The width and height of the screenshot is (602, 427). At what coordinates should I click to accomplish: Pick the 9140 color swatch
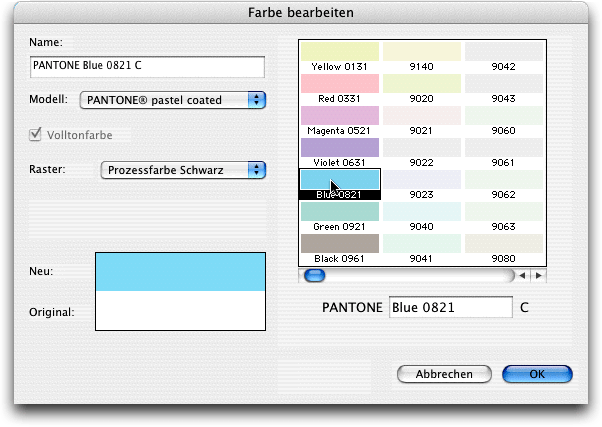click(x=422, y=51)
